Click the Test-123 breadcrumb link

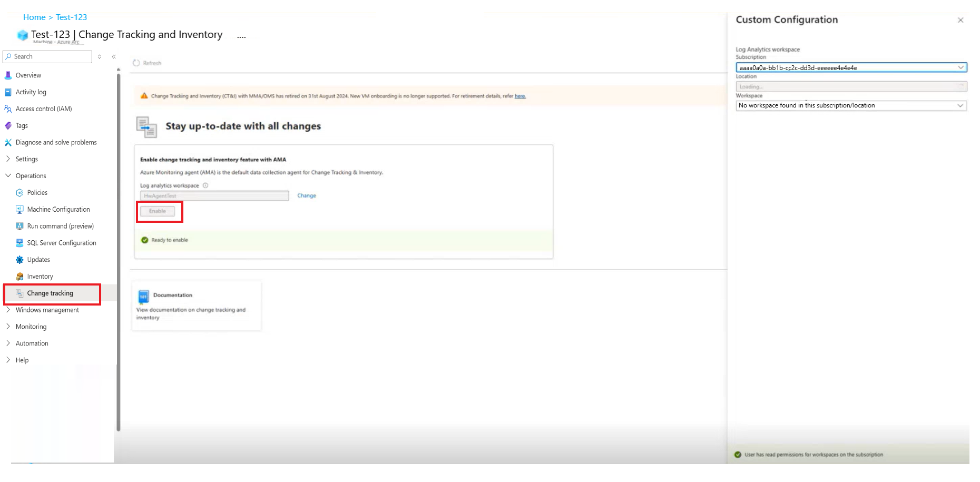(72, 17)
